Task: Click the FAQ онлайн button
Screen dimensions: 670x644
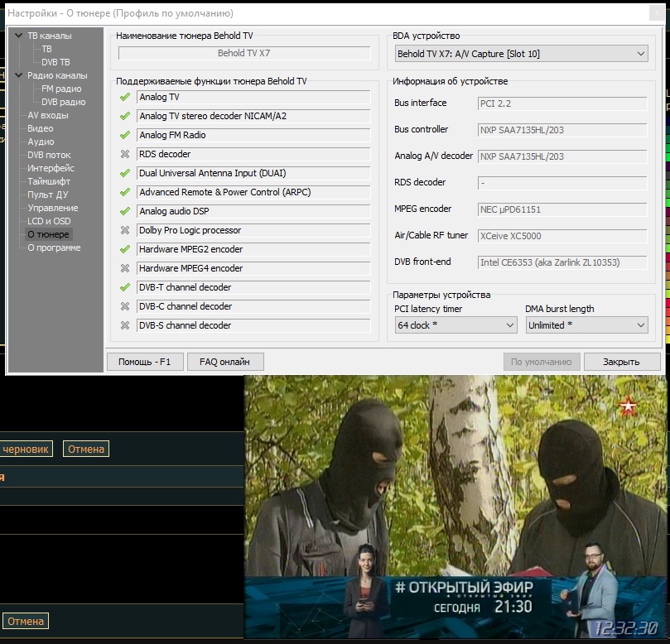Action: click(x=224, y=362)
